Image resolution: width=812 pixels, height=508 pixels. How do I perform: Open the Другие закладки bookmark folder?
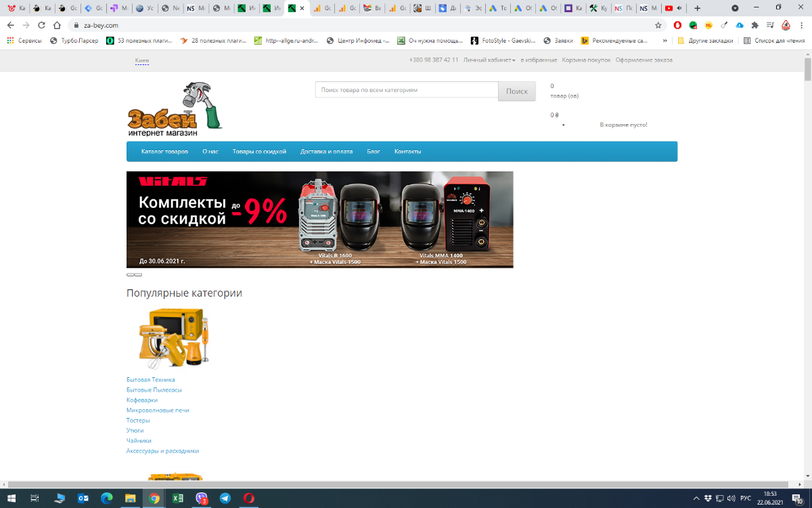pos(704,41)
